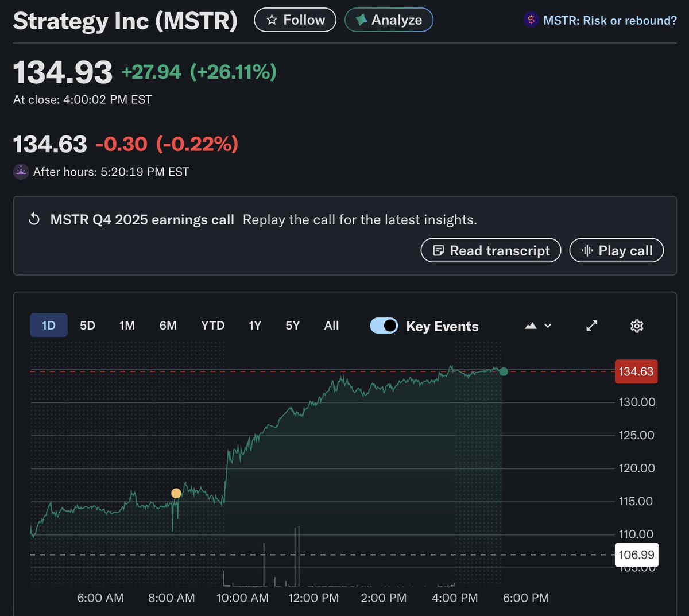Click the 12:00 PM time axis label
The height and width of the screenshot is (616, 689).
tap(313, 598)
